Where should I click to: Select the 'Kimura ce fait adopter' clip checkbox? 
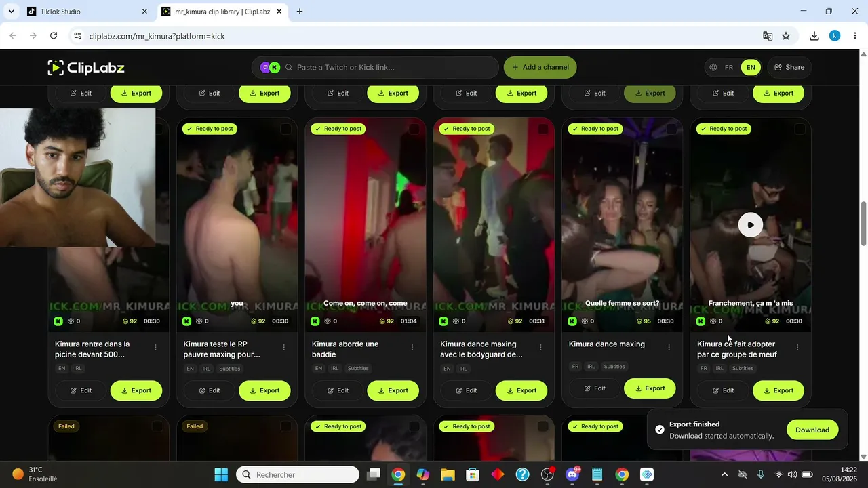800,129
